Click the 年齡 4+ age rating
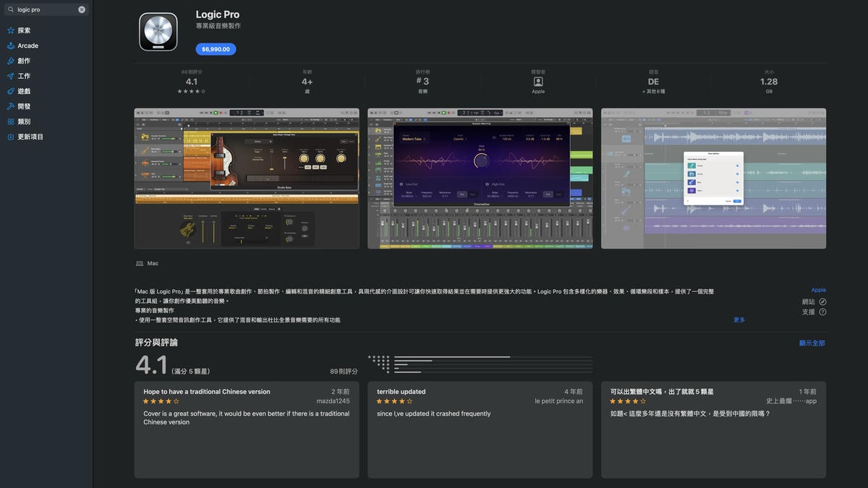This screenshot has height=488, width=868. [307, 82]
